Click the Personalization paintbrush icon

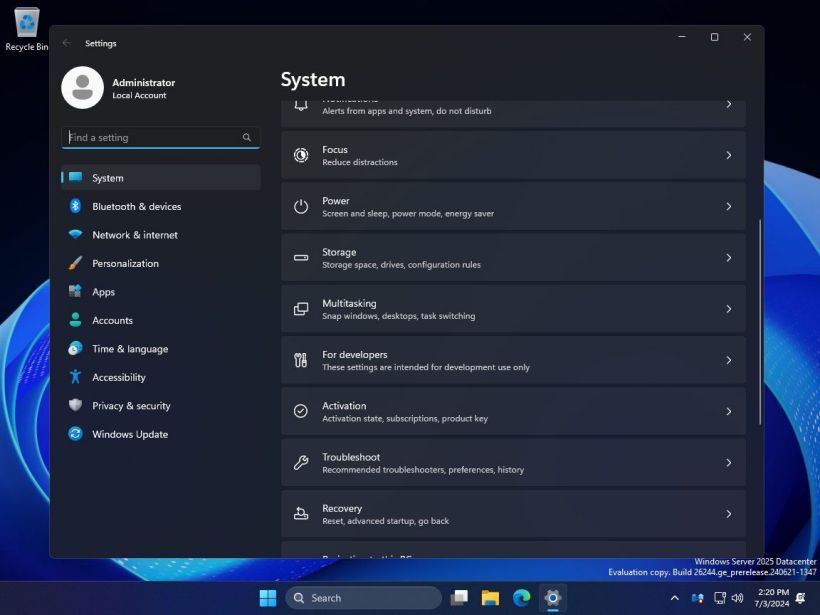pos(75,263)
